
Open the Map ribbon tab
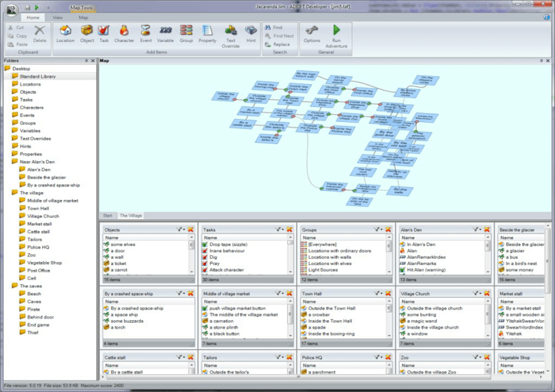(x=83, y=16)
